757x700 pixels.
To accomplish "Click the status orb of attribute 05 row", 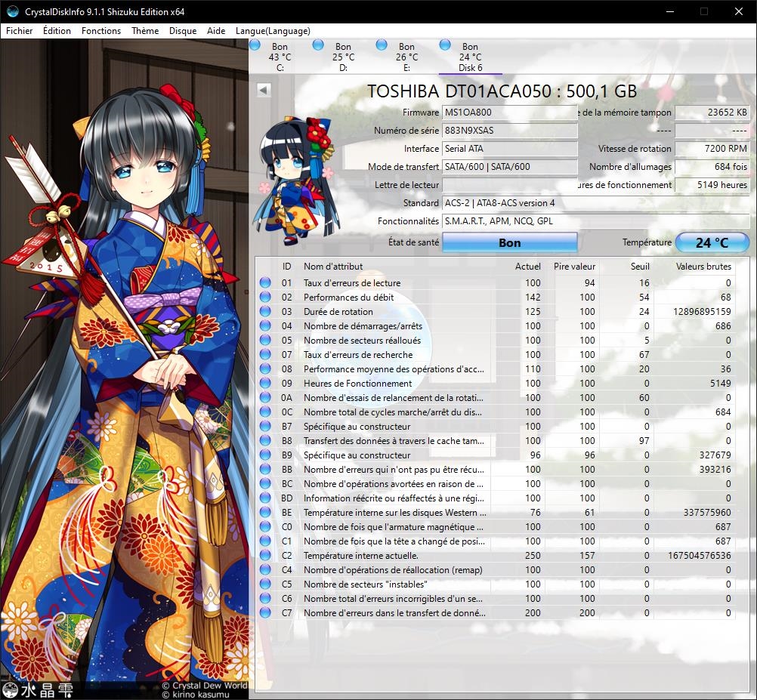I will (x=265, y=341).
